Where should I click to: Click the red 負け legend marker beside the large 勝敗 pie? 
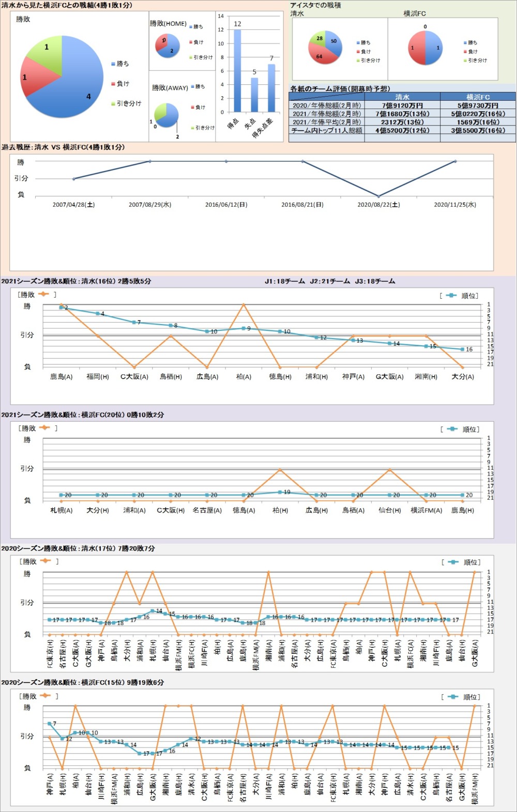pyautogui.click(x=113, y=84)
